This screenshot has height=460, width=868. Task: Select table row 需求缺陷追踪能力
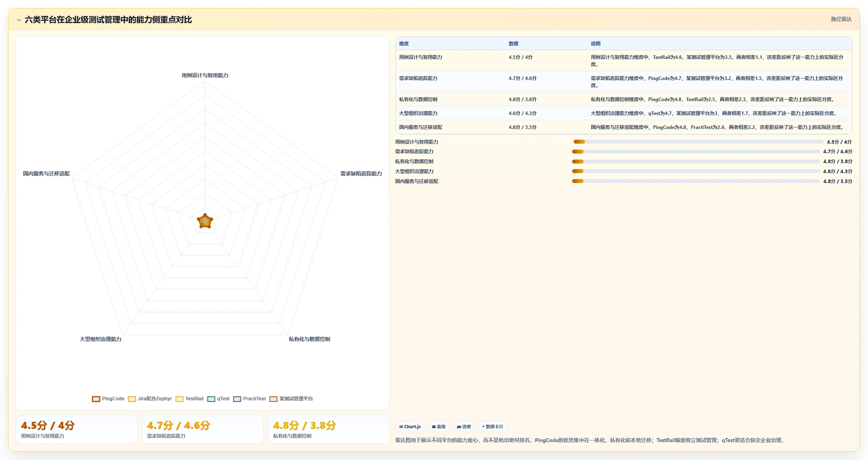(x=624, y=82)
